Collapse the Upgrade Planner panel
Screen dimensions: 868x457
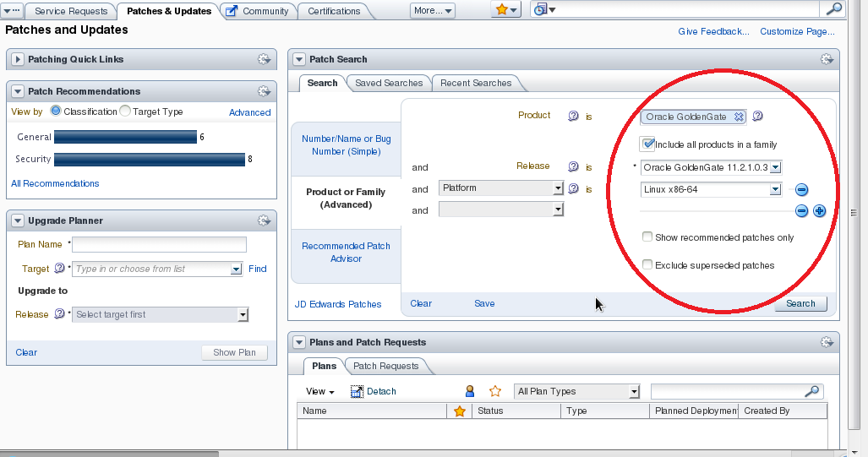pos(17,220)
